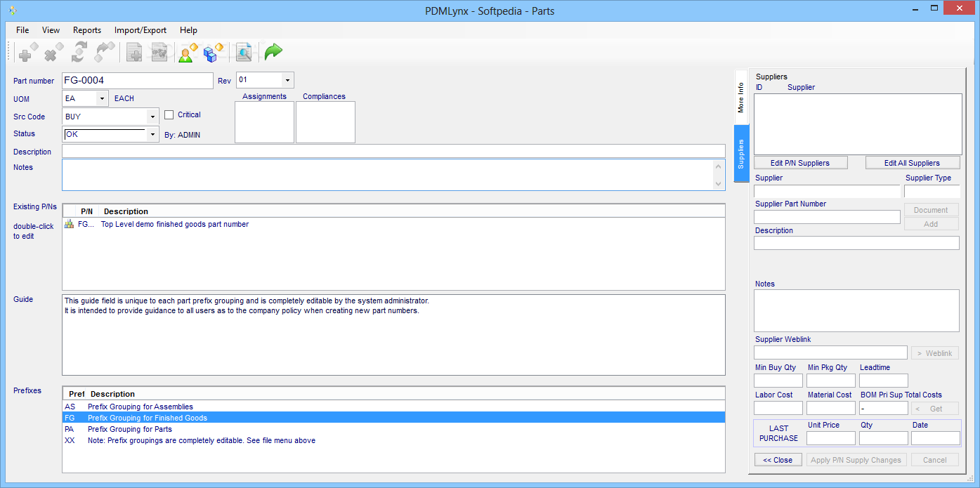Switch to the More Info side tab
This screenshot has width=980, height=488.
[x=741, y=98]
